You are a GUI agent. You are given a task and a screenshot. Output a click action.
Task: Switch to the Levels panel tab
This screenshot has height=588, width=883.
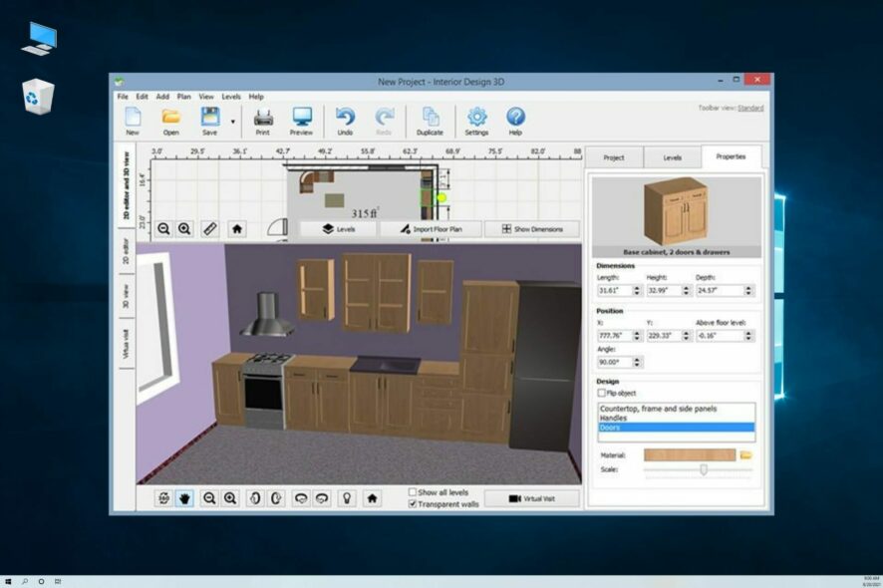[x=673, y=157]
